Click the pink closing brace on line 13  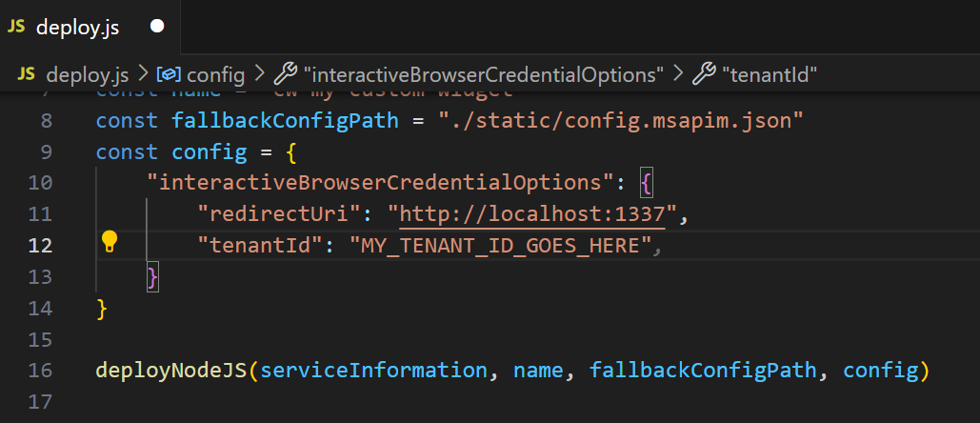(x=152, y=276)
